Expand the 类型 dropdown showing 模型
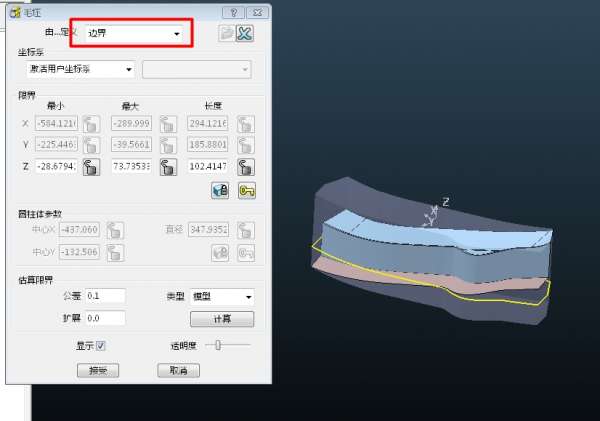Image resolution: width=600 pixels, height=421 pixels. 221,297
